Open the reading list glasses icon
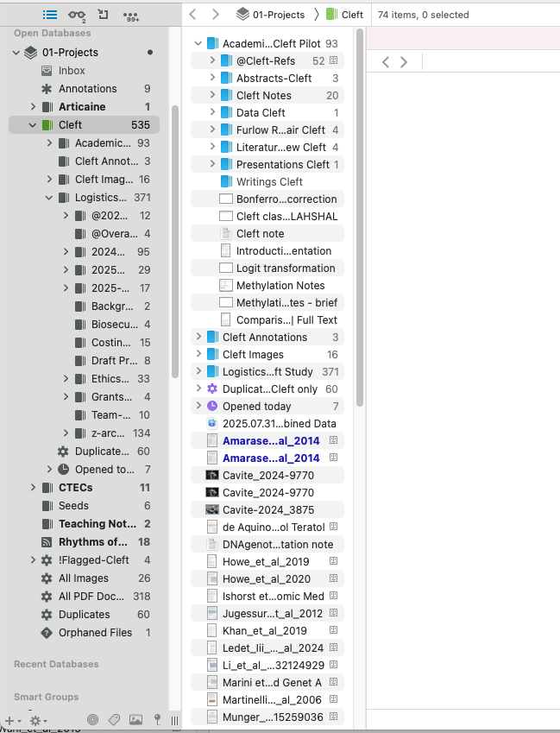This screenshot has width=560, height=733. click(77, 15)
